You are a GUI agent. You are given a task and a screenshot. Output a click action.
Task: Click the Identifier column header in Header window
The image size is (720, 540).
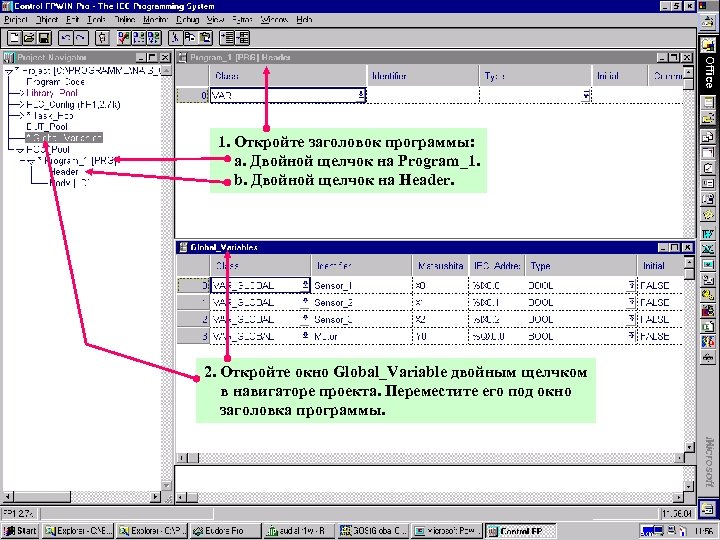[423, 76]
